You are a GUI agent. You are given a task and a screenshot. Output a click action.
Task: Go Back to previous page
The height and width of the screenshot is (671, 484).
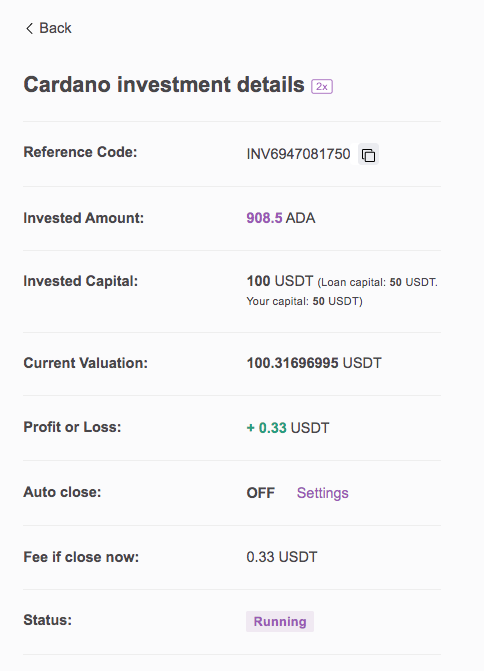pyautogui.click(x=48, y=28)
